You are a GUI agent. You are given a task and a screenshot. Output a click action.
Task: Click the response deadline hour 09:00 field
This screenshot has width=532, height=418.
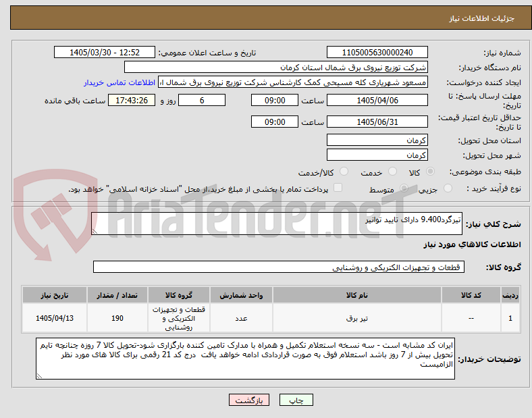point(275,100)
